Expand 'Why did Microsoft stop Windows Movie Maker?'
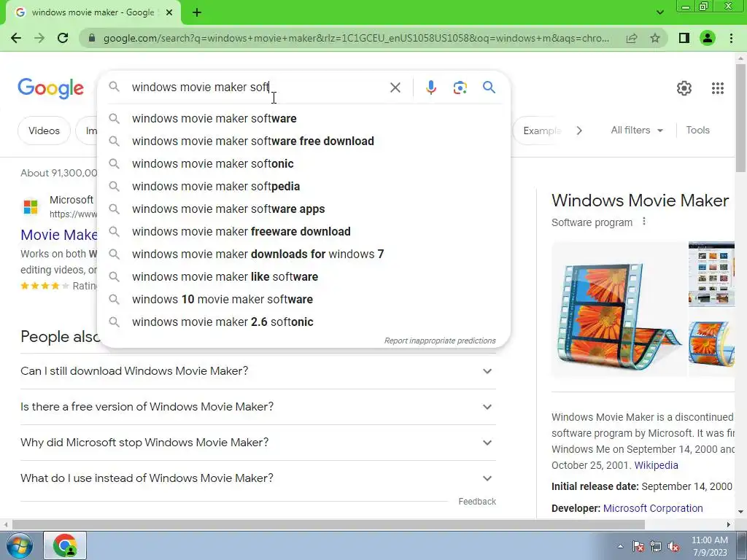 point(258,443)
